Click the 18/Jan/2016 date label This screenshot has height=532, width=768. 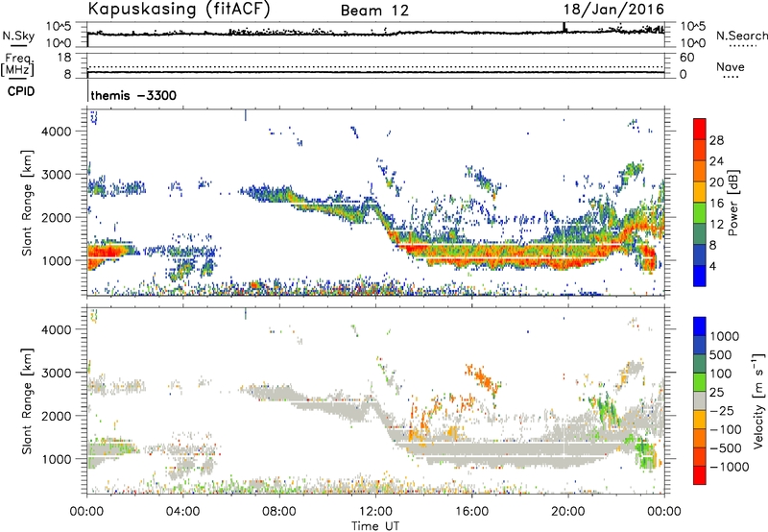coord(613,10)
